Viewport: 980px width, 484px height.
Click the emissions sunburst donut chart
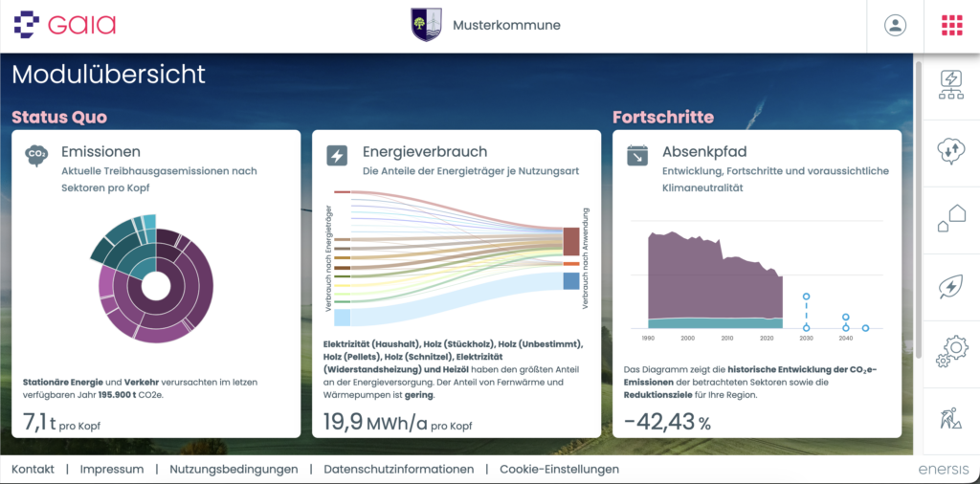pyautogui.click(x=153, y=283)
